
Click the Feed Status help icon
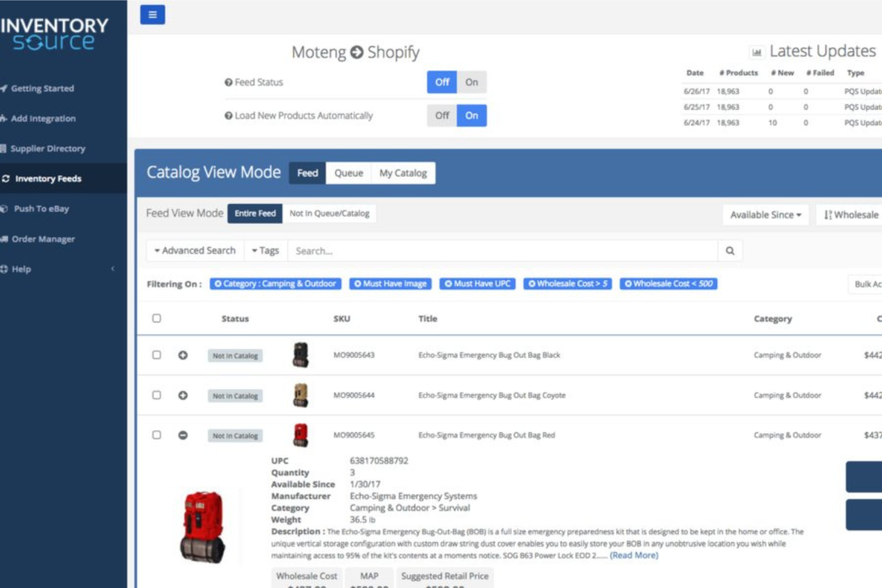[228, 82]
